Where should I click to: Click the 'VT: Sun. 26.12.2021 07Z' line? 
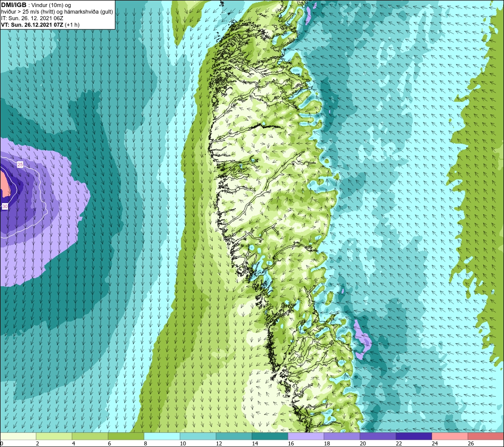(32, 25)
